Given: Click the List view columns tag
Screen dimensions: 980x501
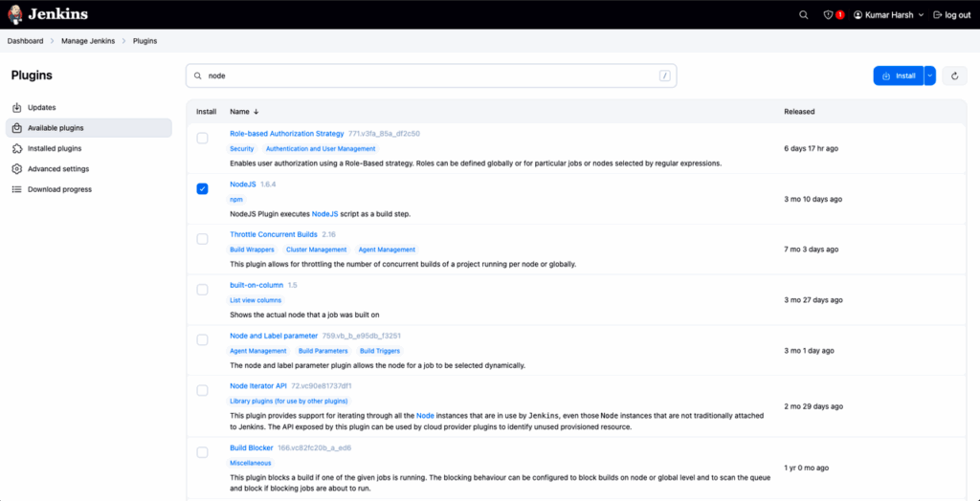Looking at the screenshot, I should click(x=256, y=300).
